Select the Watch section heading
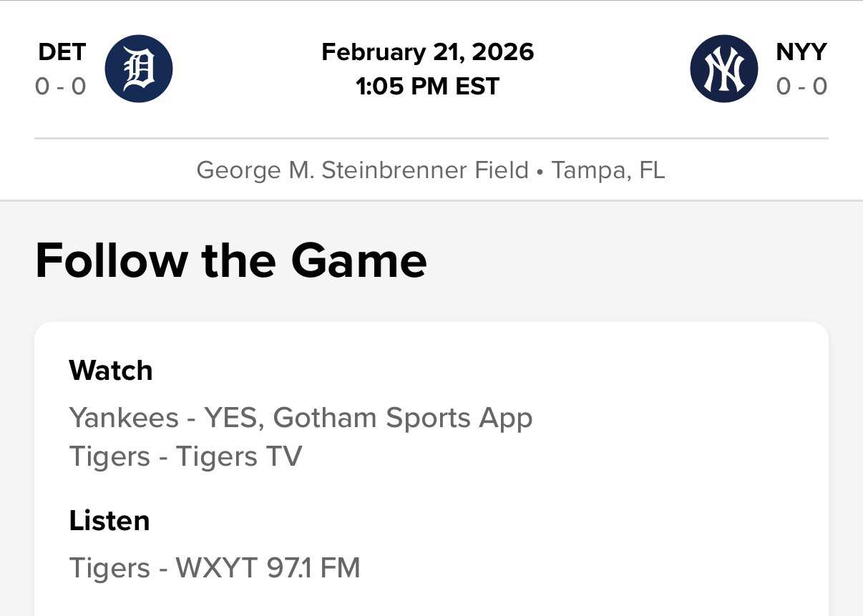The width and height of the screenshot is (863, 616). [x=111, y=371]
